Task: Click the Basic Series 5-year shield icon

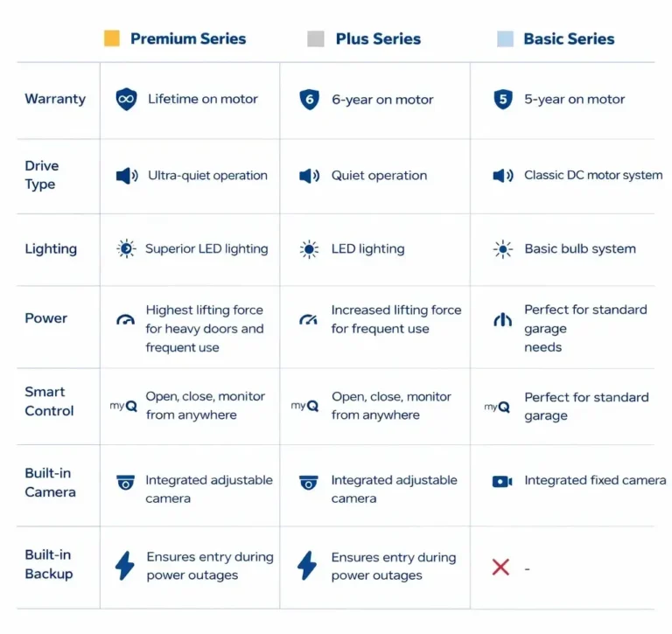Action: [502, 99]
